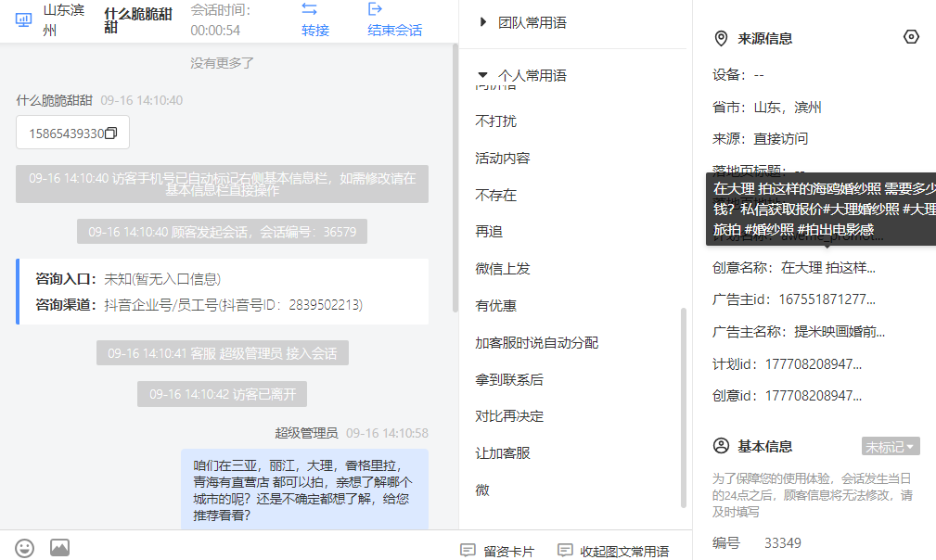The width and height of the screenshot is (936, 560).
Task: Click the 访客已离开 system notice
Action: click(222, 394)
